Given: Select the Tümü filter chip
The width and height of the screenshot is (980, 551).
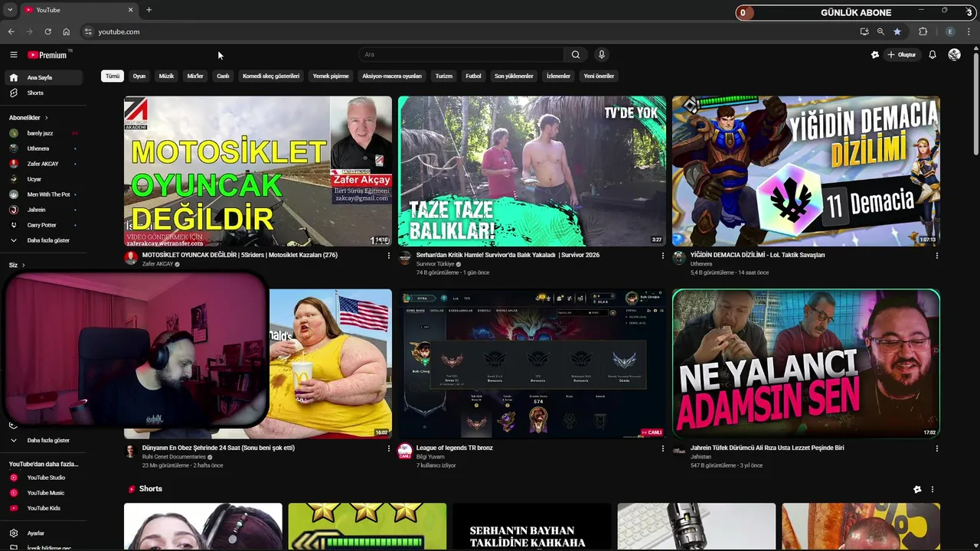Looking at the screenshot, I should (x=113, y=76).
